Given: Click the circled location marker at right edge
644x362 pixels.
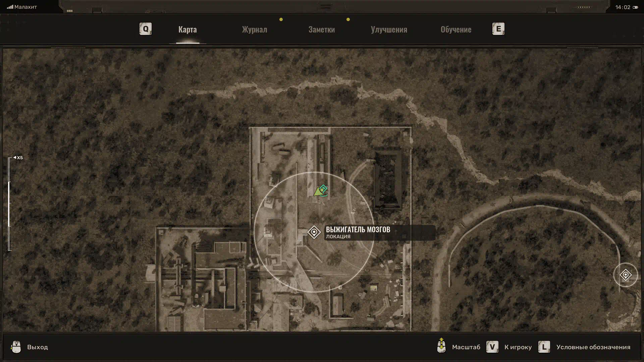Looking at the screenshot, I should tap(626, 275).
